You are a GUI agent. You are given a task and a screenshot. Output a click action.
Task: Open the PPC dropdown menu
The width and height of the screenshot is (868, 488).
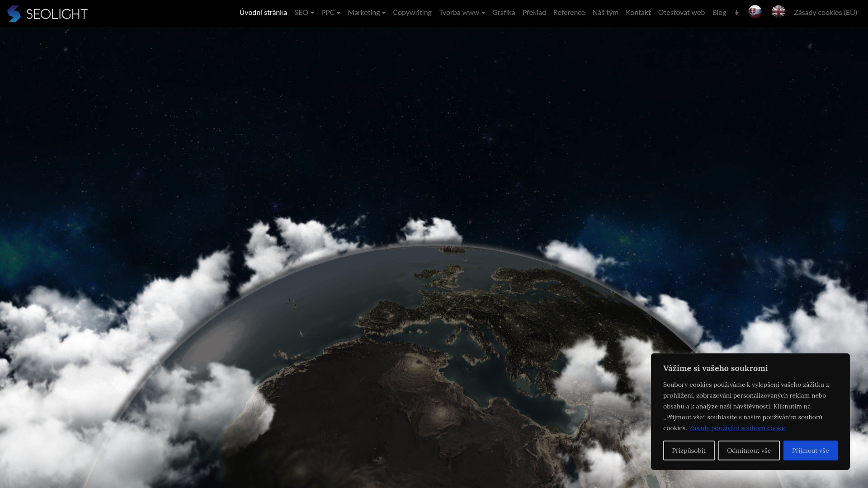[x=330, y=13]
